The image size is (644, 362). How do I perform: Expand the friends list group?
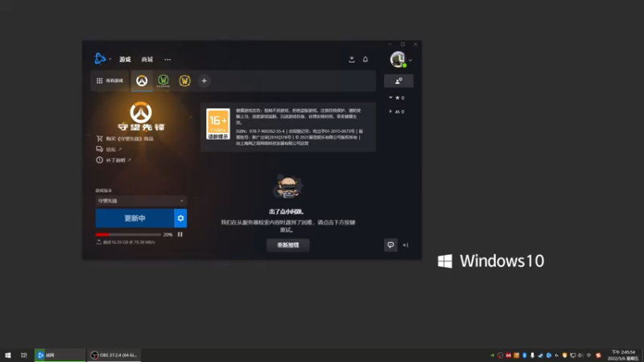(x=397, y=112)
